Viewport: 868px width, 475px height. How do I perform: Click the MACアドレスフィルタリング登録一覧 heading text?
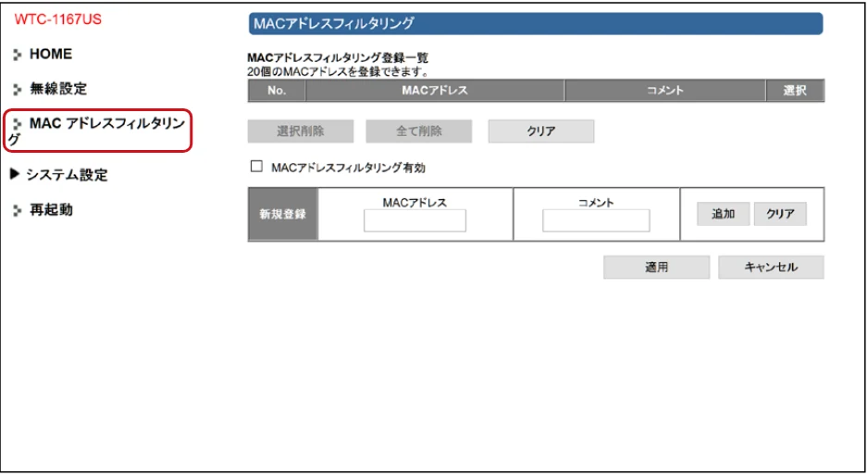338,57
